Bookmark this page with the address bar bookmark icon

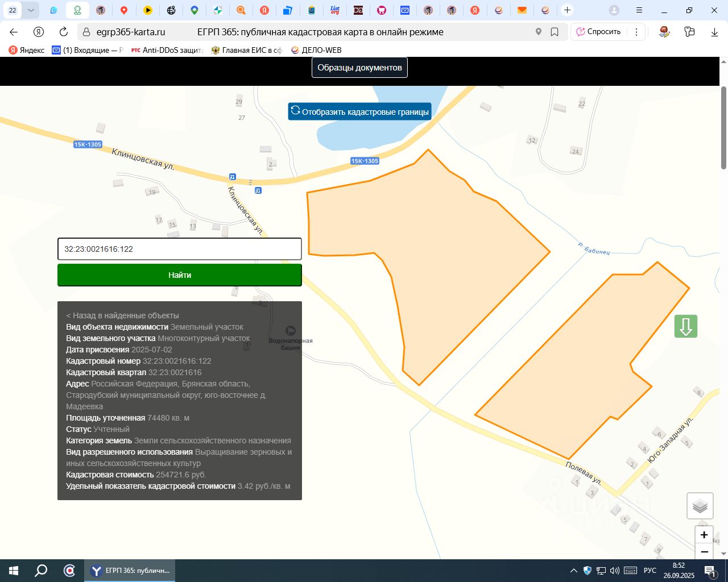555,32
